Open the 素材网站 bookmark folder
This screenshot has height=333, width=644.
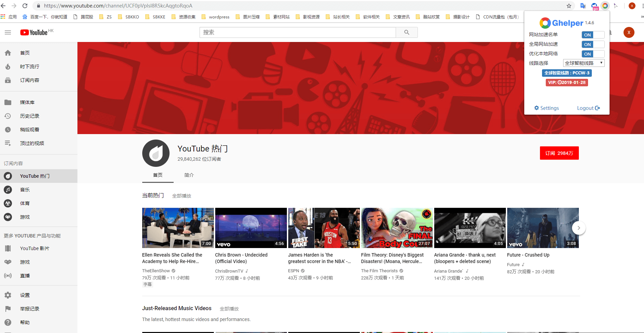[x=278, y=17]
